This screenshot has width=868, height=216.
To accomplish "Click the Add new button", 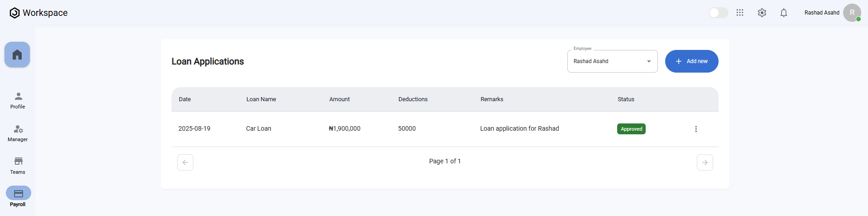I will click(691, 61).
